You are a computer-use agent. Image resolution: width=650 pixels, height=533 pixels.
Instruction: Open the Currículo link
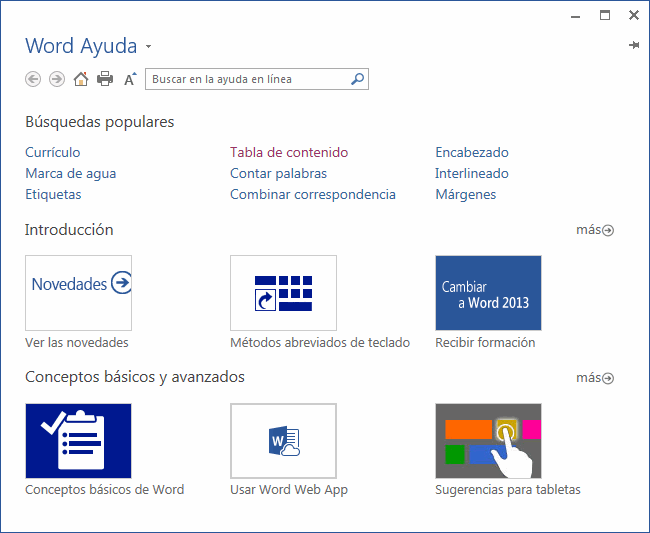53,153
